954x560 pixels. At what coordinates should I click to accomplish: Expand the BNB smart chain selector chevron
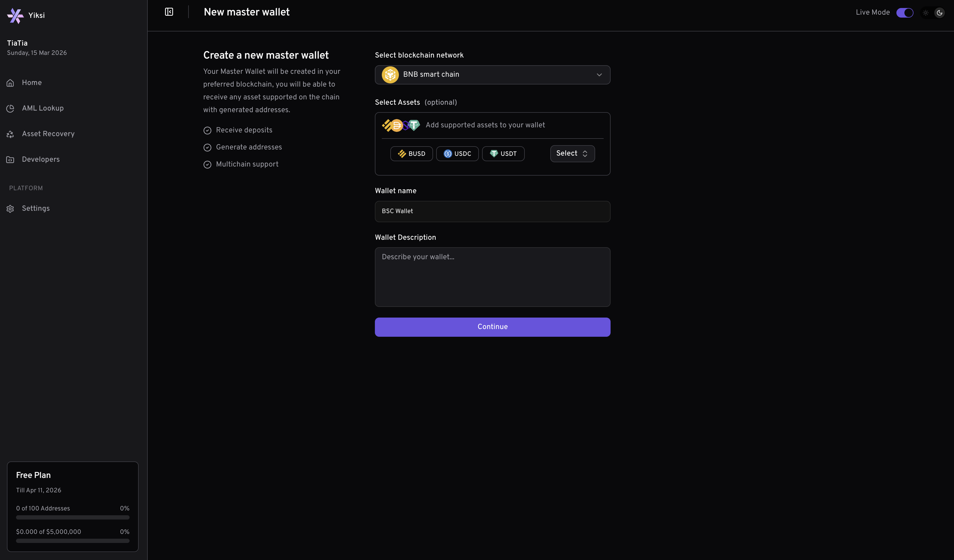coord(599,75)
